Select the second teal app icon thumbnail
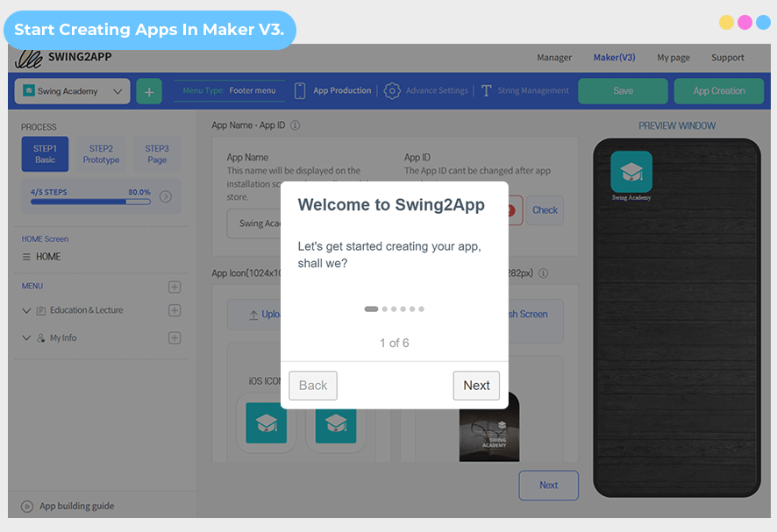The image size is (777, 532). (x=336, y=423)
